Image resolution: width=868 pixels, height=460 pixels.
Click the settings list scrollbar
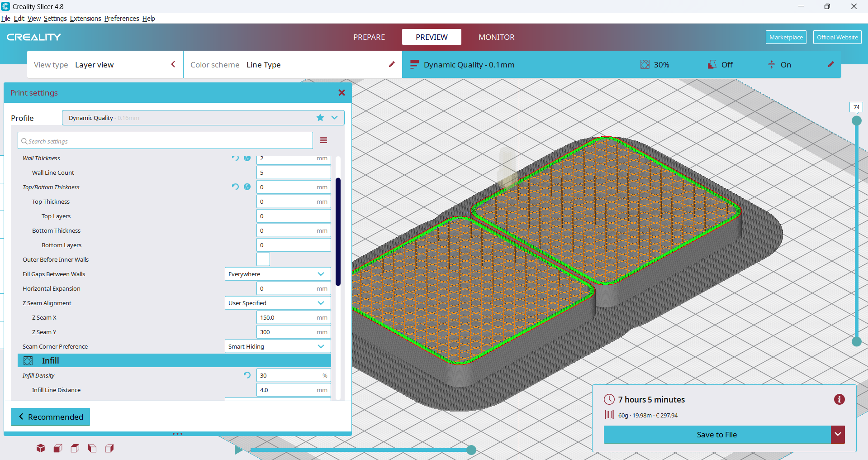[338, 232]
